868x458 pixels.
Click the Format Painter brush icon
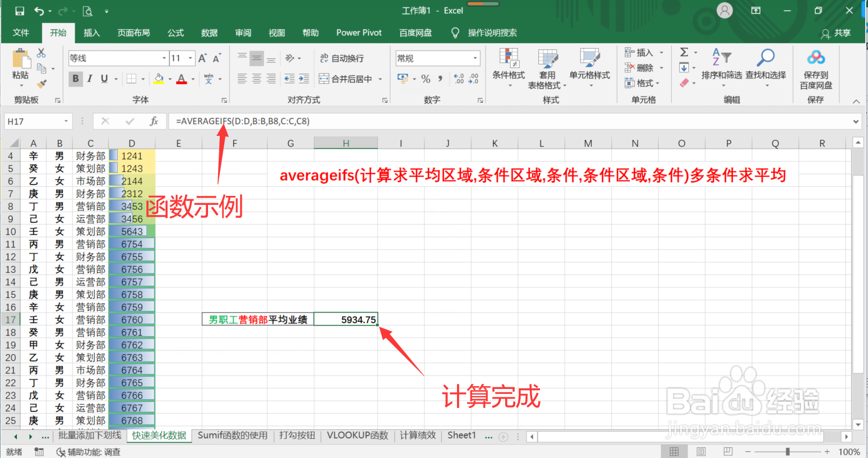pos(41,84)
